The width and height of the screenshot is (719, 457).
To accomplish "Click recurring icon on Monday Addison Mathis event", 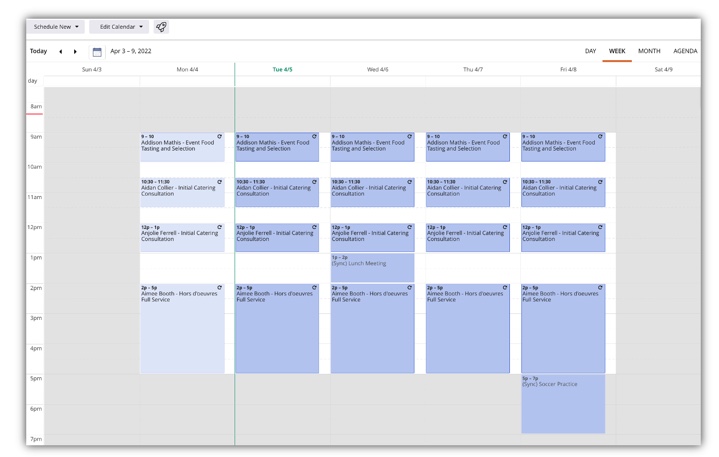I will [x=220, y=137].
